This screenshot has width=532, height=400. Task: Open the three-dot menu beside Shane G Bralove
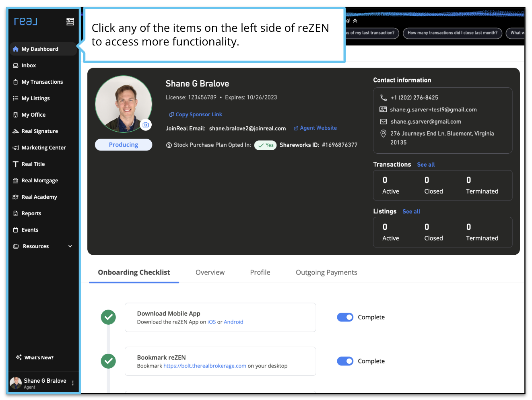tap(73, 383)
